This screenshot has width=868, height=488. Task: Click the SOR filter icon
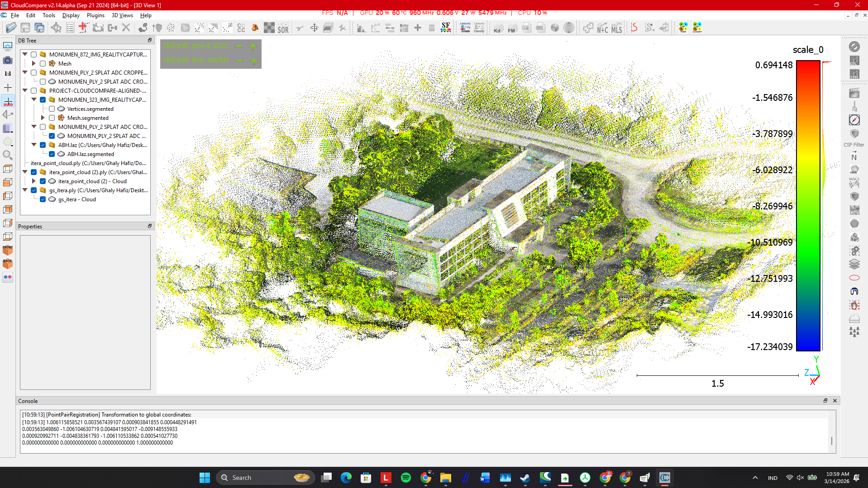click(x=283, y=28)
